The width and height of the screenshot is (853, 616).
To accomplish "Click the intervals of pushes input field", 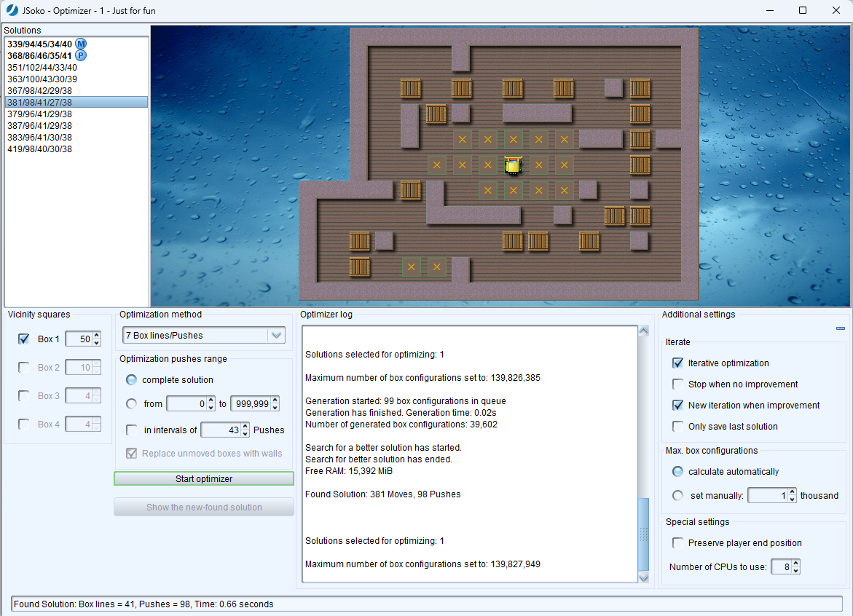I will tap(221, 430).
